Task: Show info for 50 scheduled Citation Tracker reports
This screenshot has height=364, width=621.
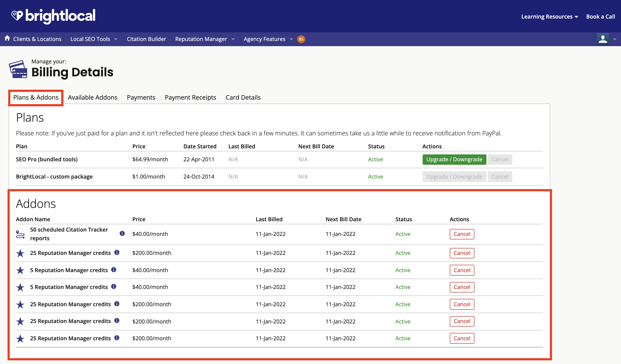Action: (122, 233)
